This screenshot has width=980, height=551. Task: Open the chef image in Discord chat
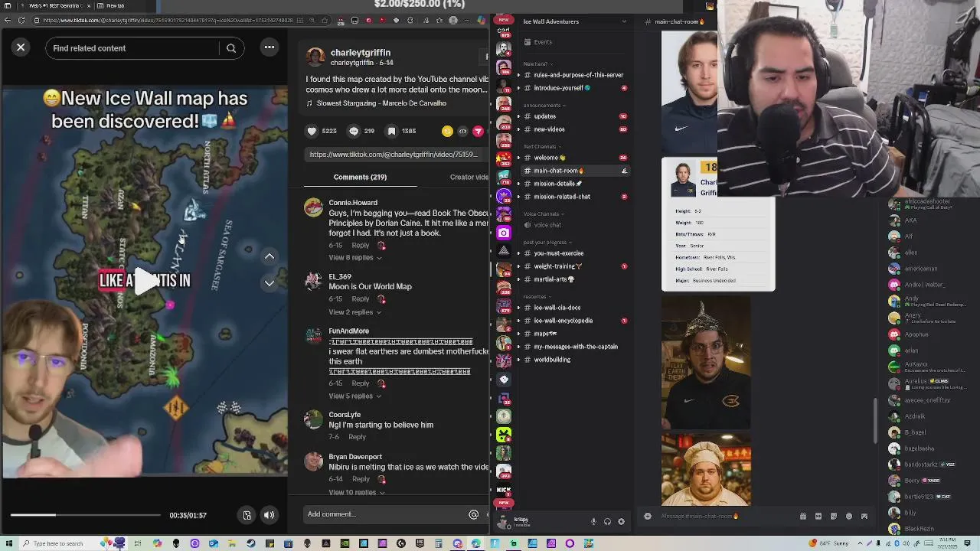[706, 470]
